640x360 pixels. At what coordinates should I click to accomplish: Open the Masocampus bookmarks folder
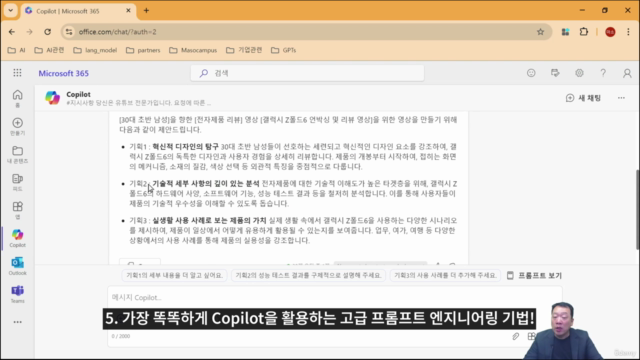[193, 50]
